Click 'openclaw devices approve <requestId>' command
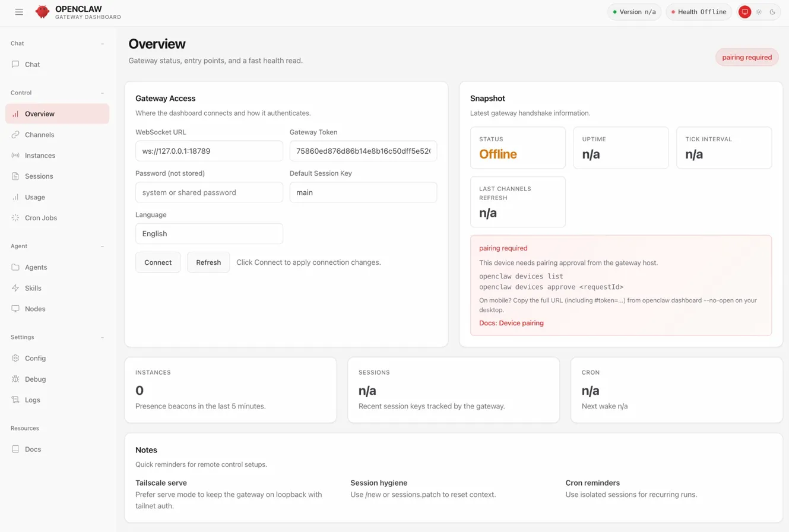 pos(552,287)
